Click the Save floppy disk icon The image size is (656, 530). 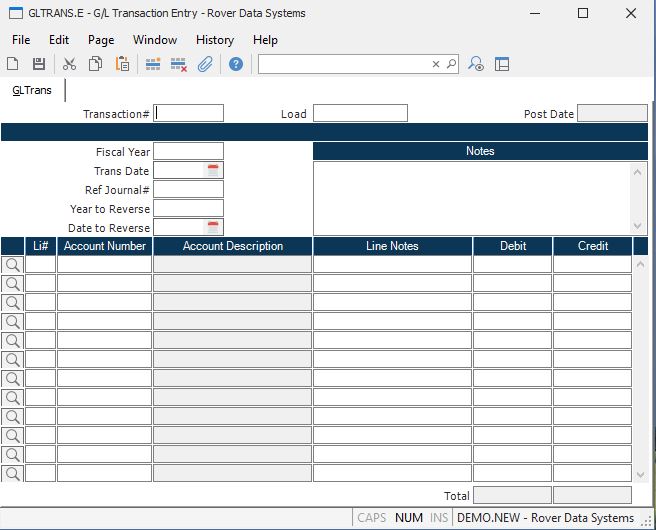[x=38, y=64]
